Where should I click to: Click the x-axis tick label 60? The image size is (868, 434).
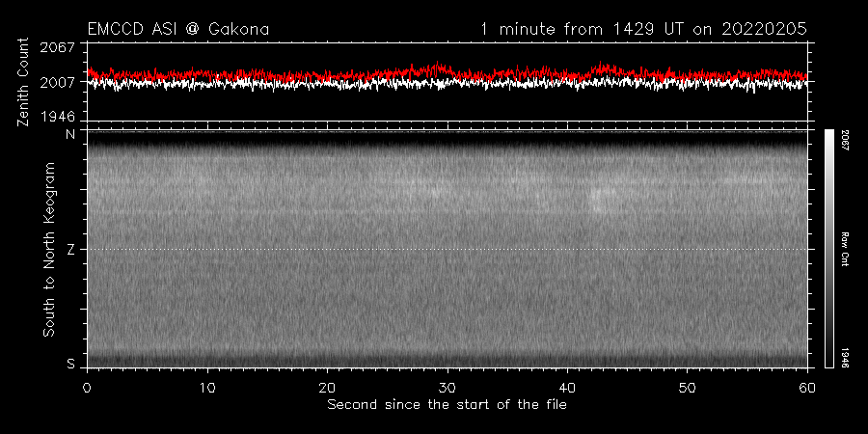(x=807, y=387)
